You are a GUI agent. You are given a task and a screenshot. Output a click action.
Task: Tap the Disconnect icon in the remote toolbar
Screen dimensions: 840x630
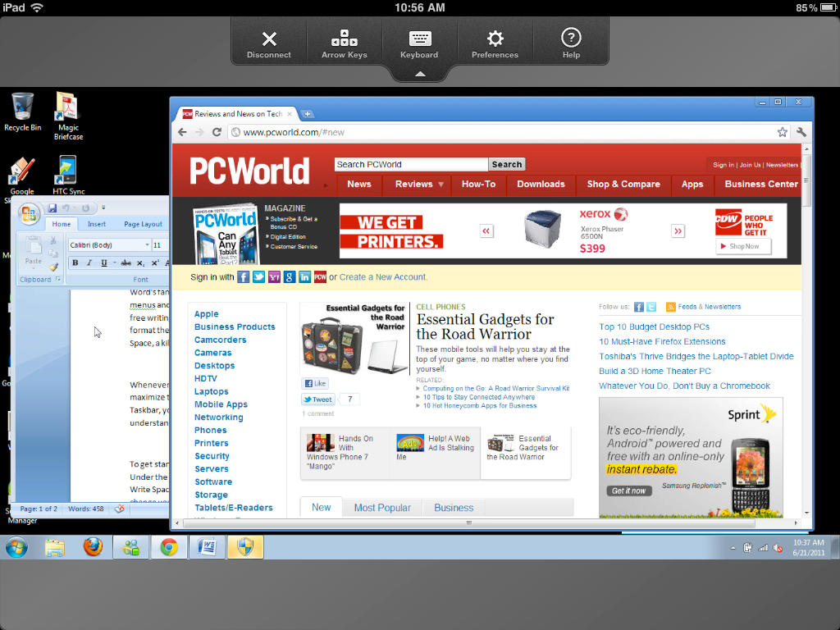pyautogui.click(x=269, y=44)
